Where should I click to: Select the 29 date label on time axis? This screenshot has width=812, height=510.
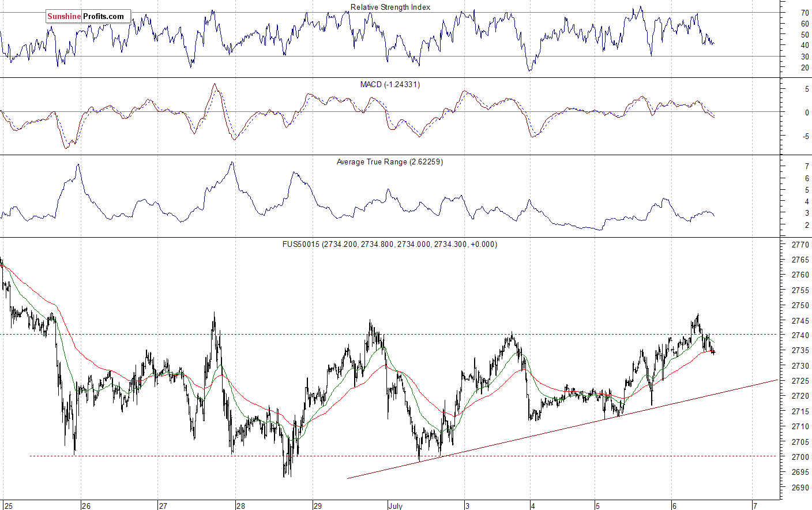click(x=318, y=506)
